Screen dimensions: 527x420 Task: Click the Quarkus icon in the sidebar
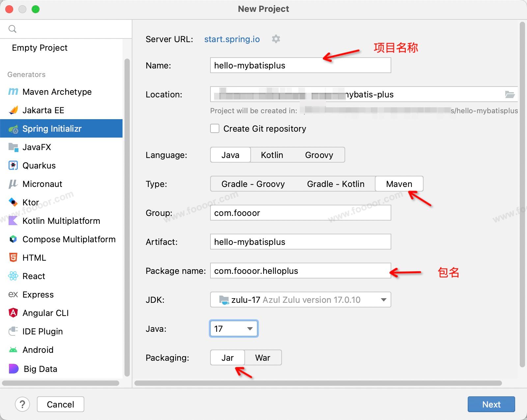(13, 166)
